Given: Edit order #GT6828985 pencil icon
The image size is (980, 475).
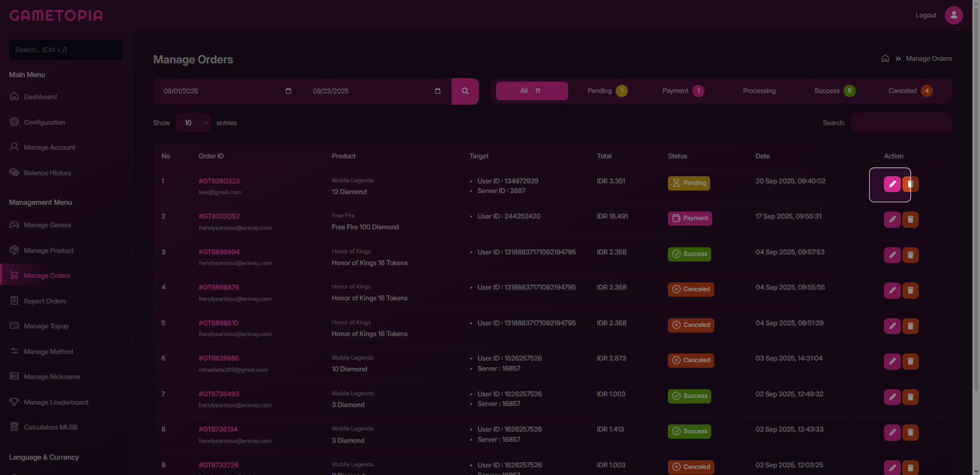Looking at the screenshot, I should 892,362.
